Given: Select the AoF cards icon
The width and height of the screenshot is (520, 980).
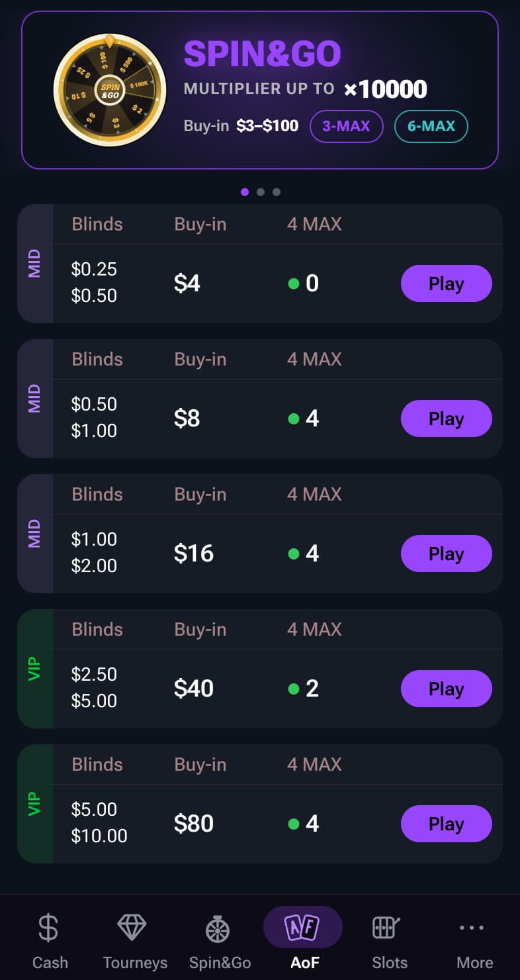Looking at the screenshot, I should pyautogui.click(x=302, y=927).
